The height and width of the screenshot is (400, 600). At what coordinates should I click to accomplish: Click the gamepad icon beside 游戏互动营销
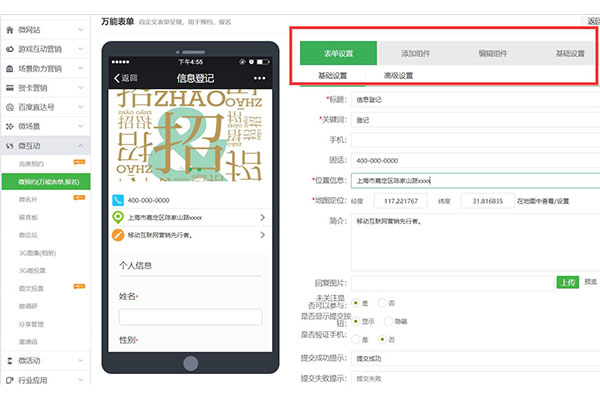(10, 49)
